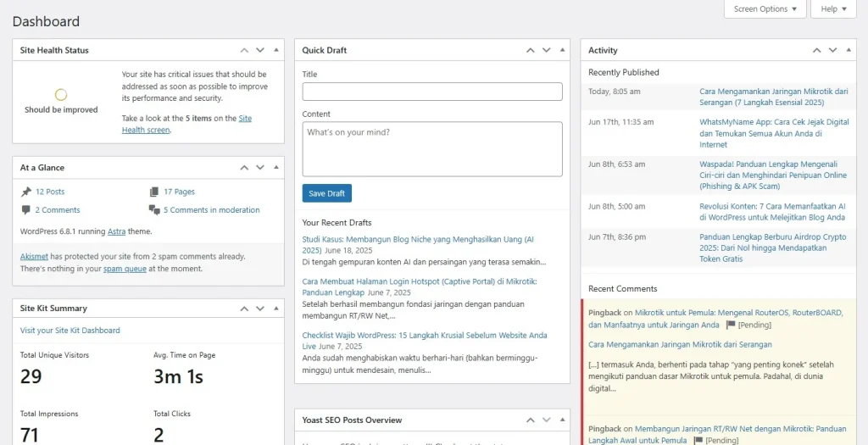
Task: Collapse the Yoast SEO Posts Overview panel
Action: click(563, 420)
